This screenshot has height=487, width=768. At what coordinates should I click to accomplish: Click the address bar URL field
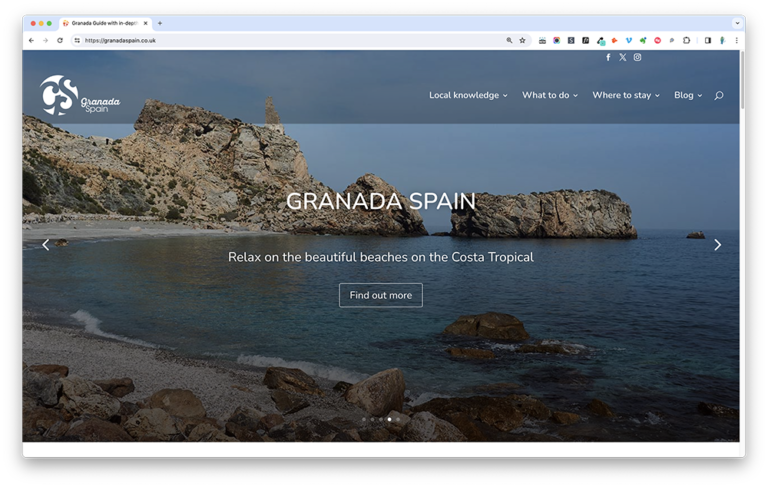pos(294,41)
